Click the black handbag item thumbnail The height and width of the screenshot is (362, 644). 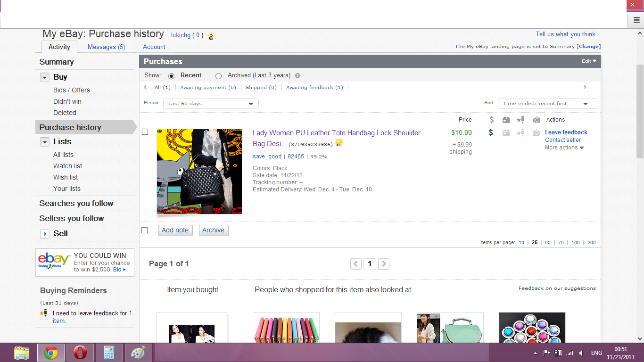click(x=199, y=172)
